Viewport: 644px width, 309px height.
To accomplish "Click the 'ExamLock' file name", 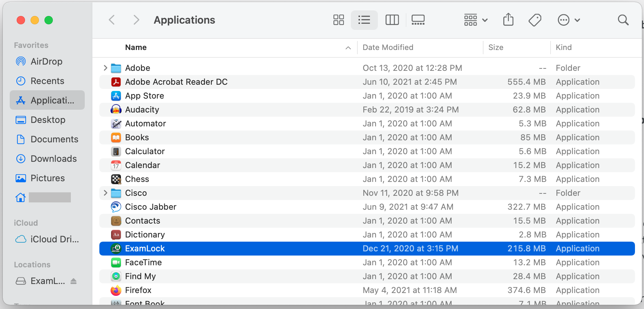I will click(x=145, y=249).
